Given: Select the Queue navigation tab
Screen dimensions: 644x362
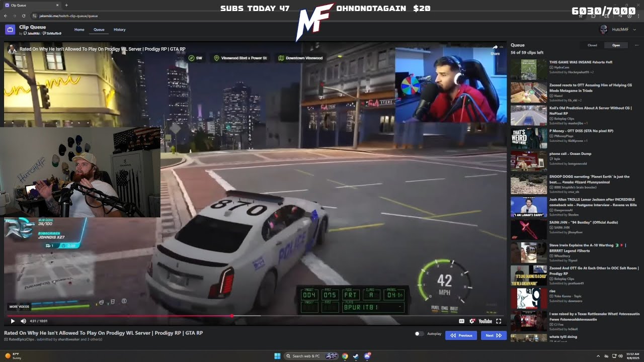Looking at the screenshot, I should pos(99,30).
